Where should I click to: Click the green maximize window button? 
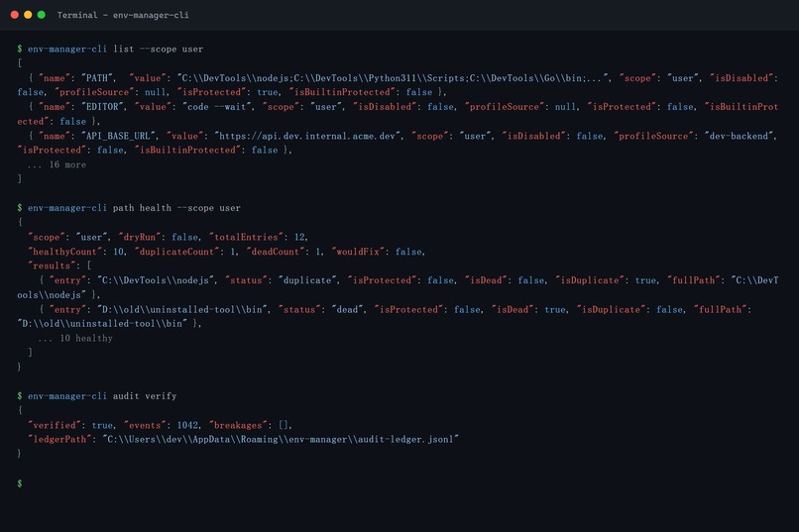click(42, 15)
